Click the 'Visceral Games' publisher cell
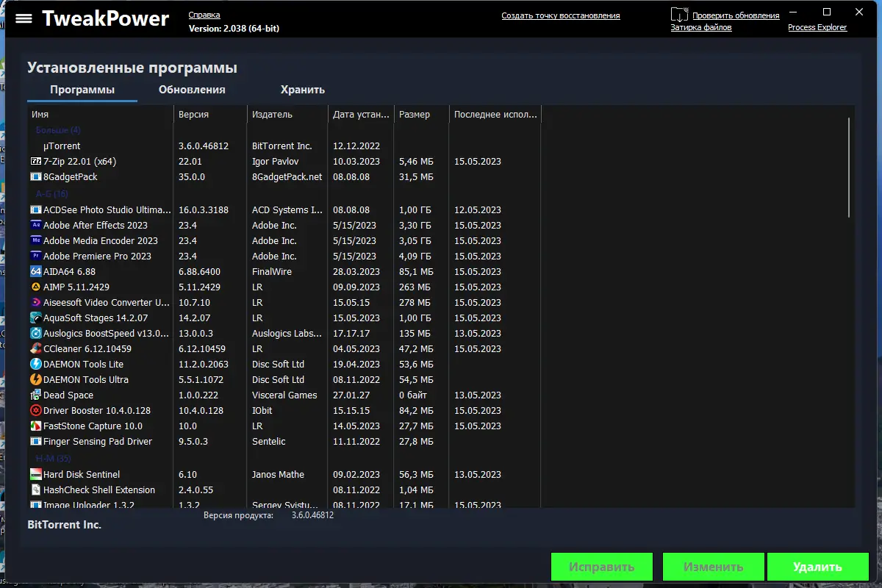 point(284,395)
